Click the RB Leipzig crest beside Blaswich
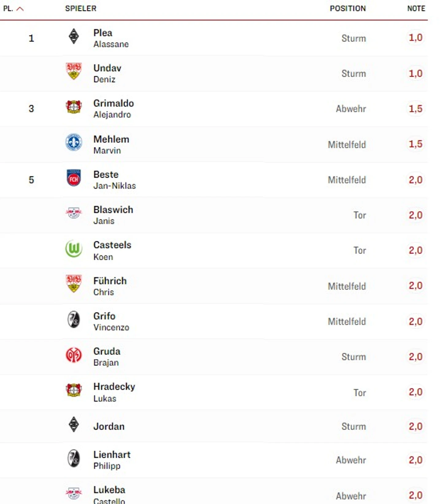The width and height of the screenshot is (448, 504). point(74,213)
